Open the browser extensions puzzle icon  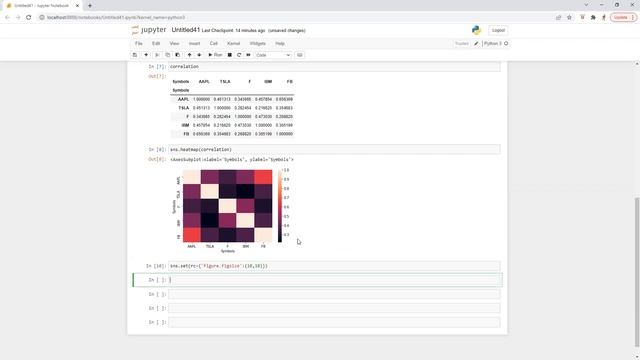click(593, 18)
